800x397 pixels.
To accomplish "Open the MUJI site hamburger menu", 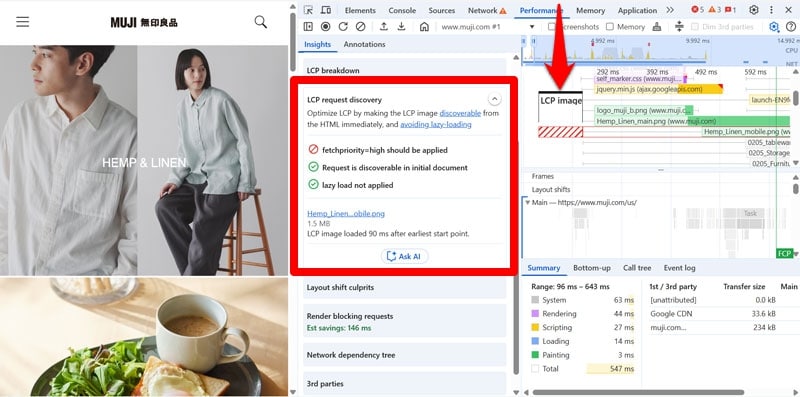I will [22, 22].
